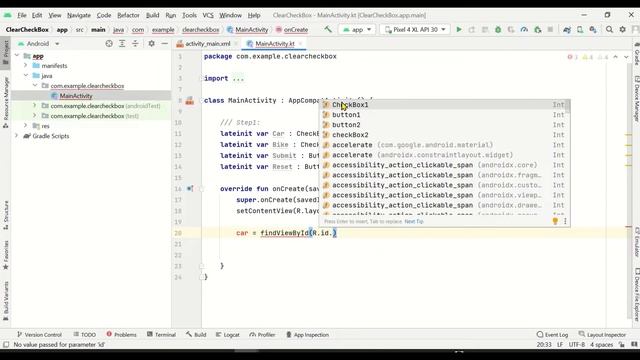The height and width of the screenshot is (360, 640).
Task: Click the Collapse All icon in Project panel
Action: [135, 43]
